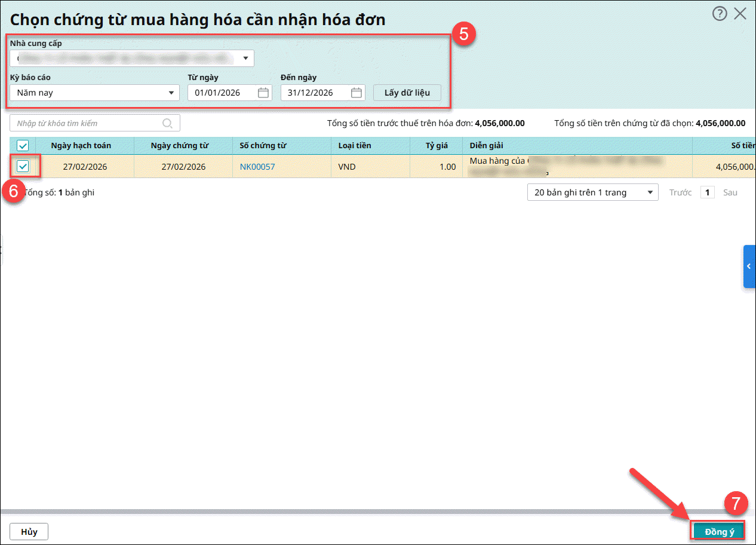Open the help question mark icon
Image resolution: width=756 pixels, height=545 pixels.
719,14
